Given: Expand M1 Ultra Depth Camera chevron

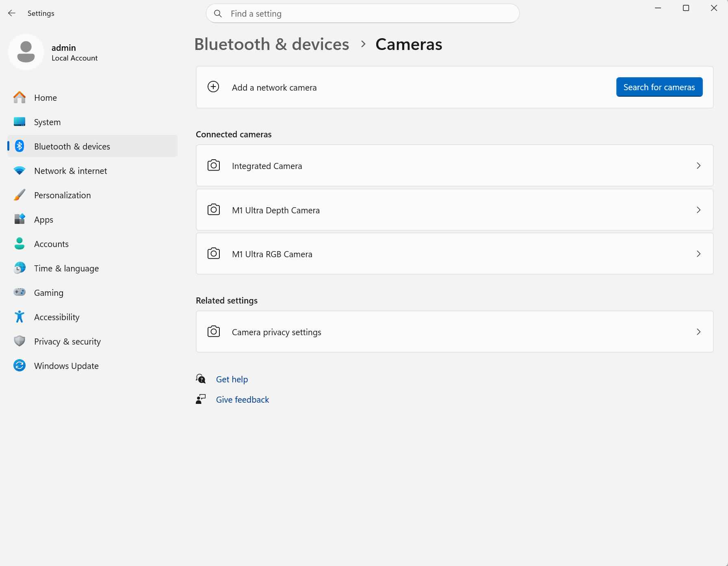Looking at the screenshot, I should coord(699,210).
